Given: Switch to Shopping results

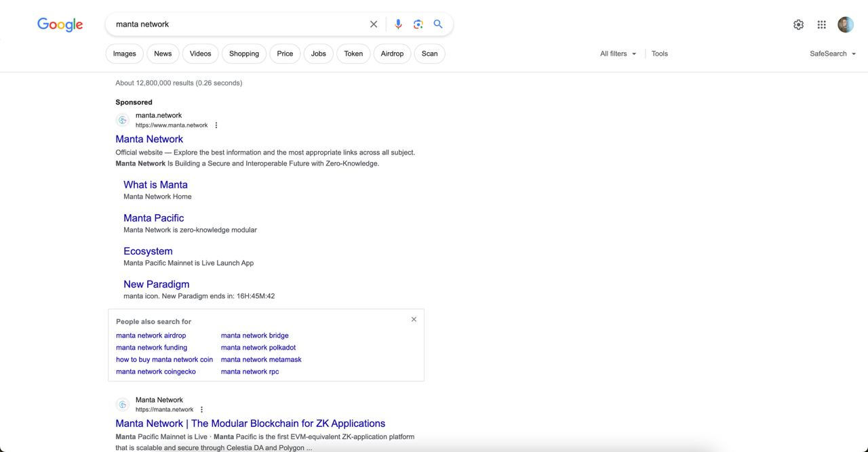Looking at the screenshot, I should pyautogui.click(x=244, y=54).
